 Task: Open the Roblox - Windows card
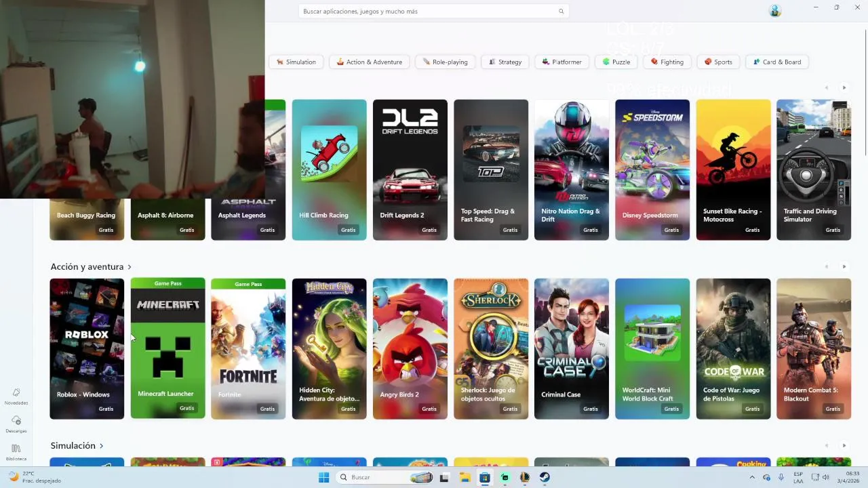[87, 349]
